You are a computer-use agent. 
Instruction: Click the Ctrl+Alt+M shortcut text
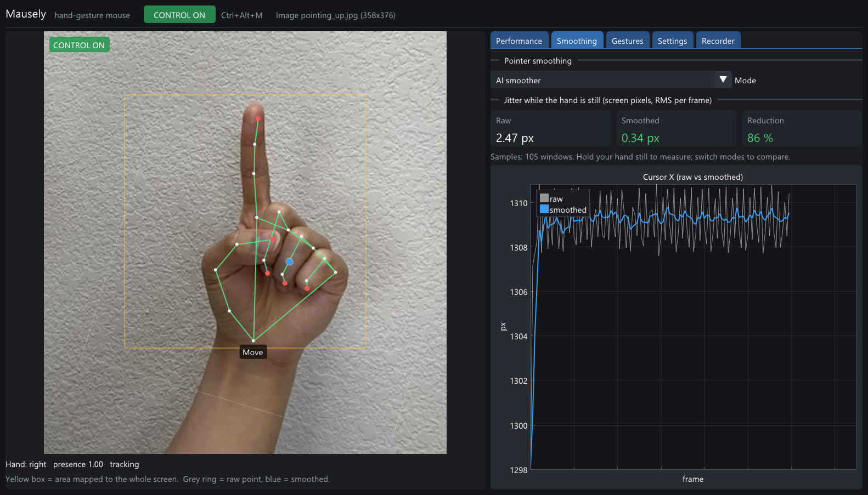click(241, 15)
